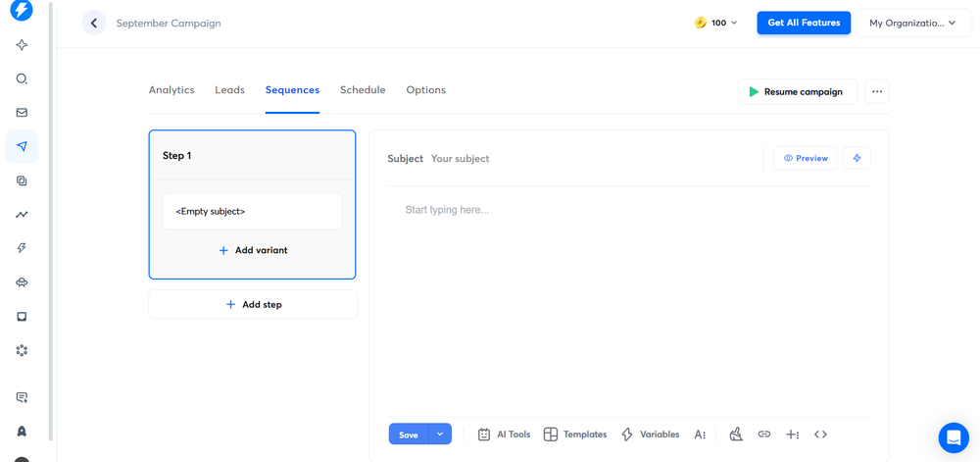Open the search icon in sidebar
980x462 pixels.
pos(22,79)
